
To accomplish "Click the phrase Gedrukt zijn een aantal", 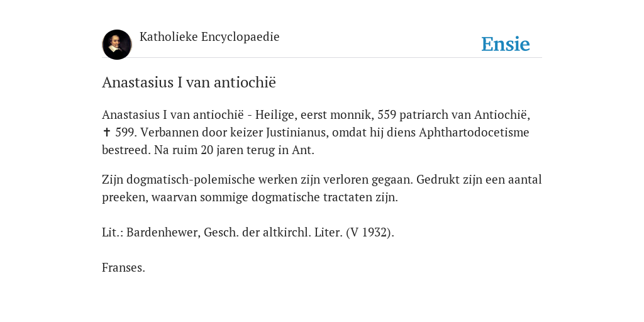I will point(479,180).
